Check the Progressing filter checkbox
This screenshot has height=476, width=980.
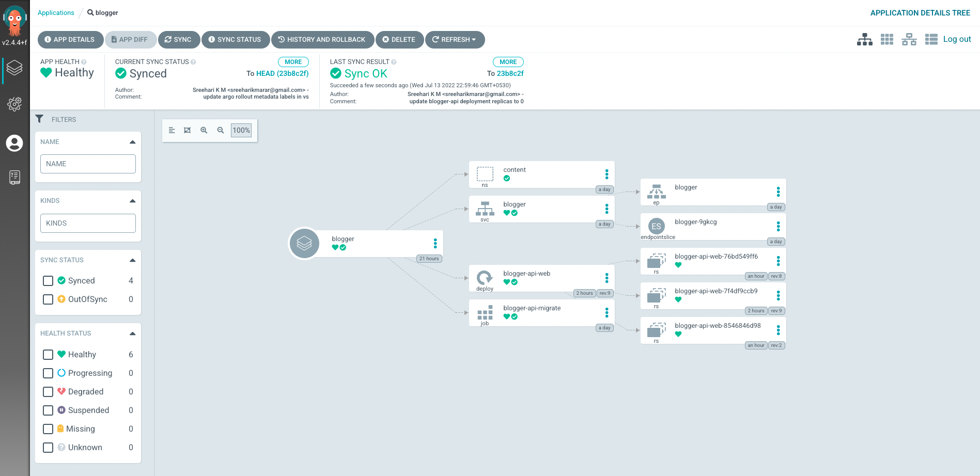[48, 373]
